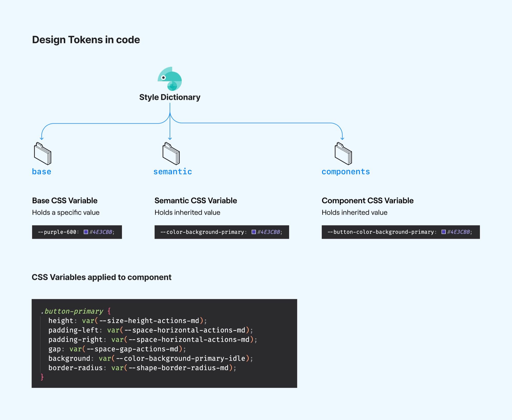Click the 'CSS Variables applied to component' heading
This screenshot has width=512, height=420.
coord(102,277)
